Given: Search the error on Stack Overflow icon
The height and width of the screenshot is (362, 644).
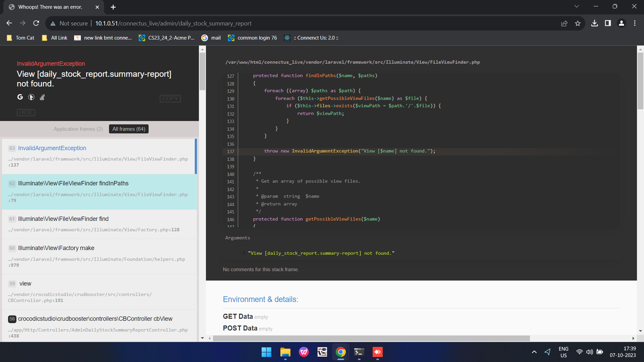Looking at the screenshot, I should (x=42, y=97).
